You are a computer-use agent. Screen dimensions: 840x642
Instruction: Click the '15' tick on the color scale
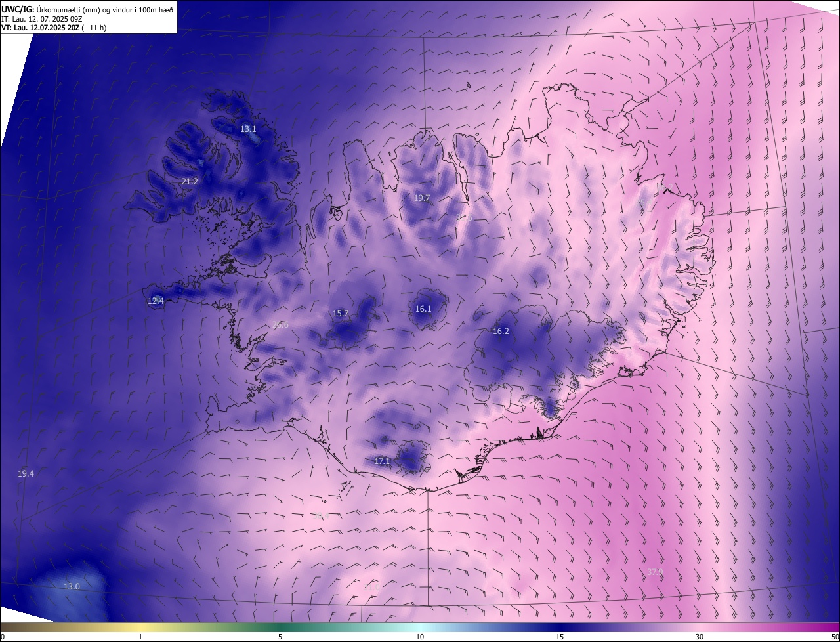[560, 637]
